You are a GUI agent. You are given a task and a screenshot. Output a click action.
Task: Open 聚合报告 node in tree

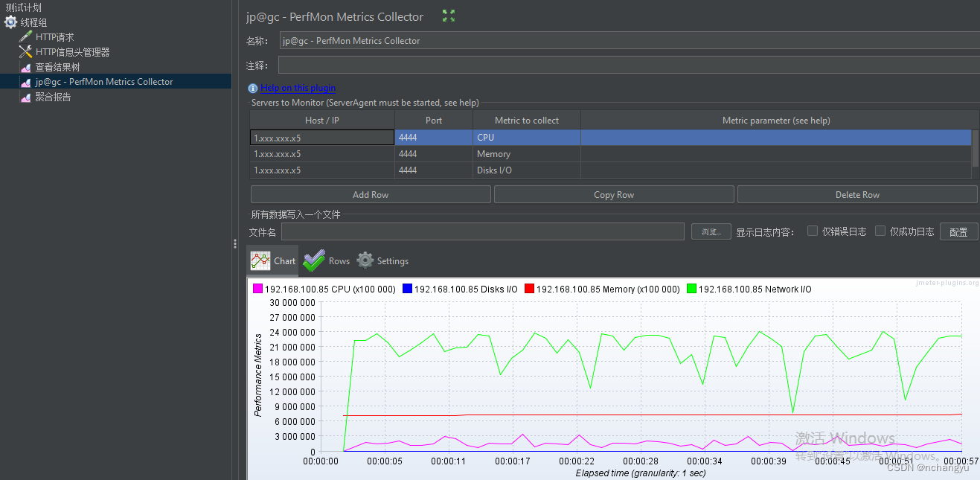pos(54,97)
